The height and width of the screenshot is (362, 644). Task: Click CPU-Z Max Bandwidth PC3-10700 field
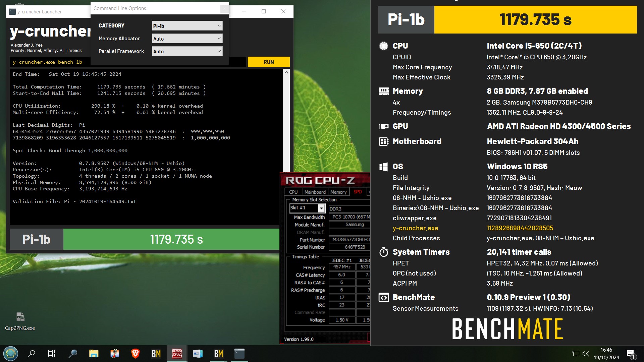click(x=350, y=217)
